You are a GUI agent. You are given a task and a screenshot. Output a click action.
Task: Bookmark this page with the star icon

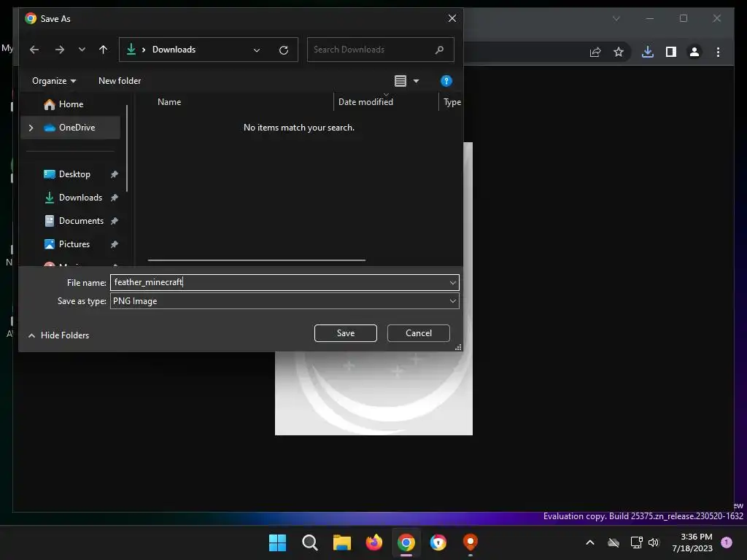619,52
